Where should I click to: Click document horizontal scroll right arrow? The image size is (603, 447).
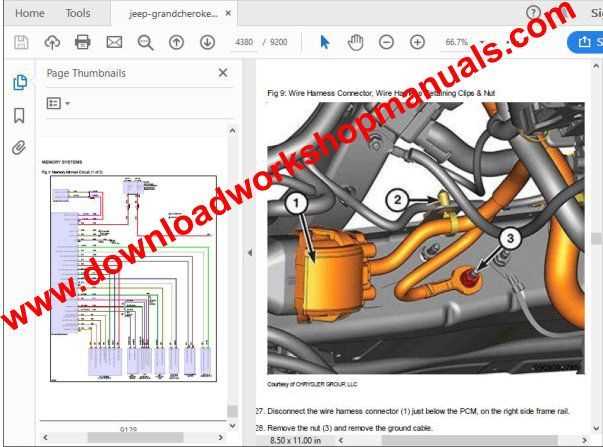585,440
